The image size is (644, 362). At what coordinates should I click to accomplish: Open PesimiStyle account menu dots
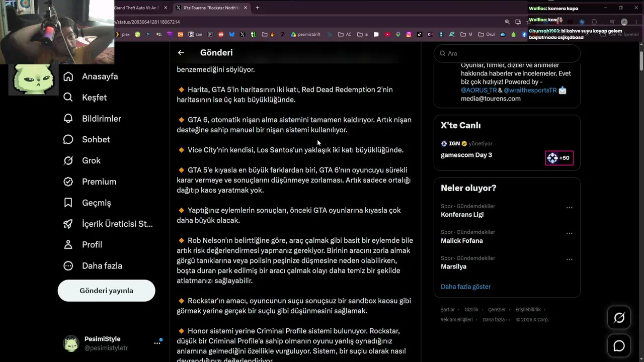click(157, 343)
